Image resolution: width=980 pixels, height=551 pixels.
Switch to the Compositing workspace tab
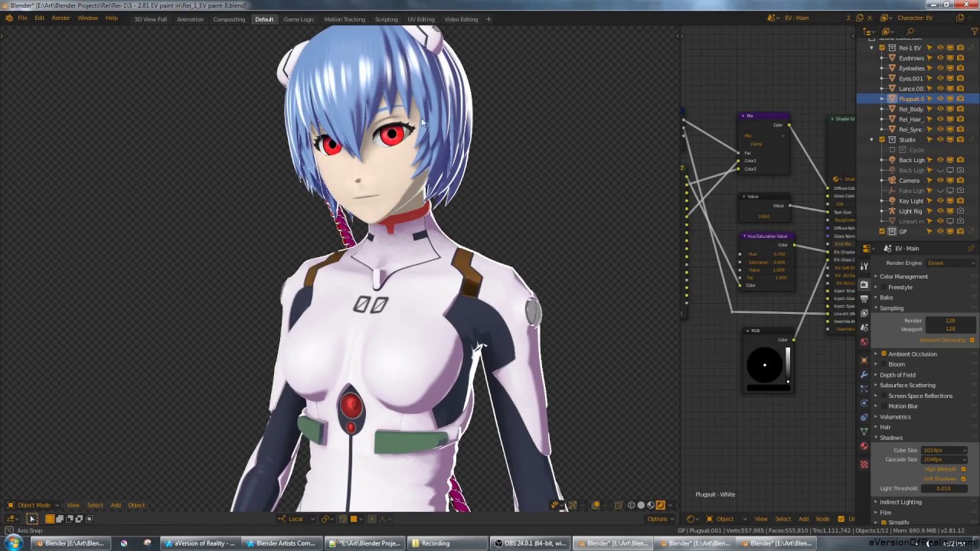tap(229, 19)
